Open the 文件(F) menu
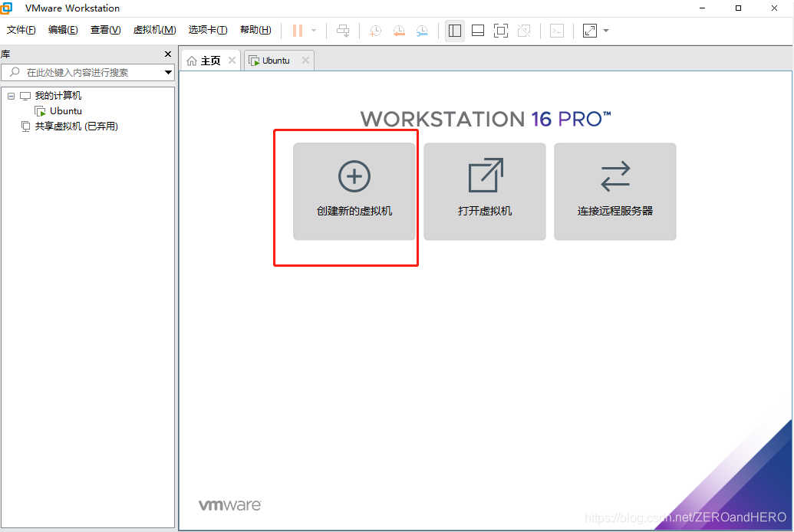The image size is (794, 532). click(x=21, y=30)
